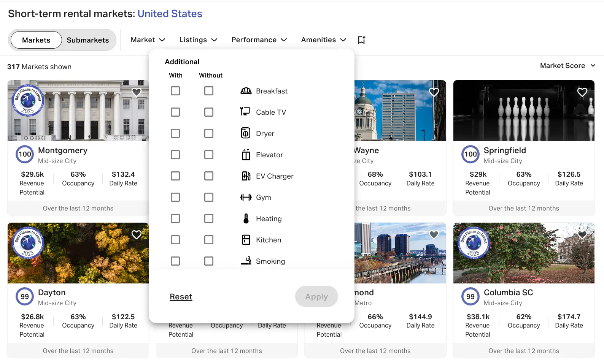The image size is (604, 364).
Task: Favorite Dayton market via heart icon
Action: click(137, 234)
